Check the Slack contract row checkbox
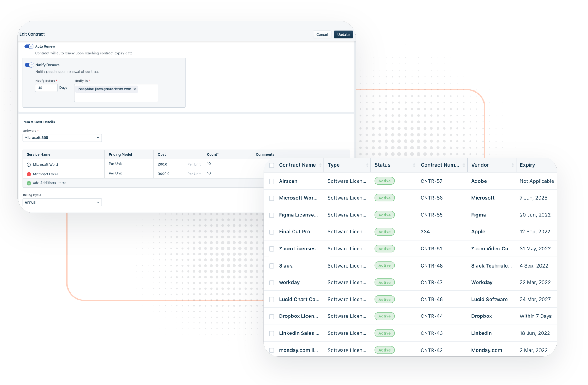The height and width of the screenshot is (385, 588). tap(271, 265)
